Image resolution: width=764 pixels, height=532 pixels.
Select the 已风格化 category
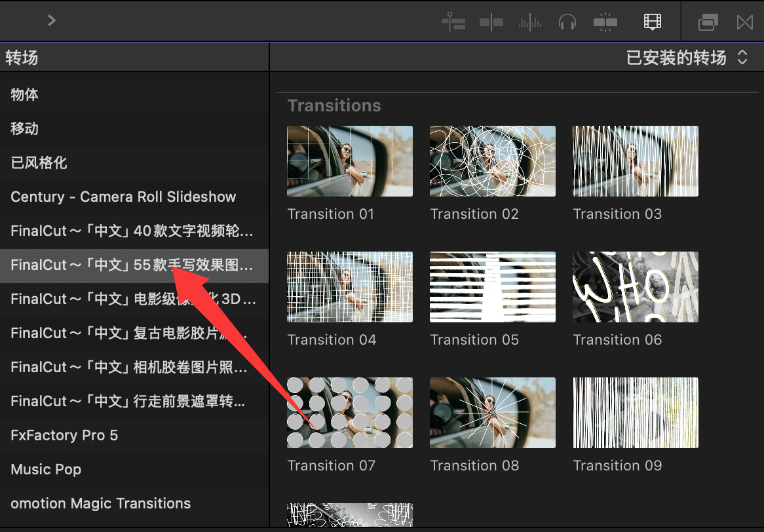[39, 162]
